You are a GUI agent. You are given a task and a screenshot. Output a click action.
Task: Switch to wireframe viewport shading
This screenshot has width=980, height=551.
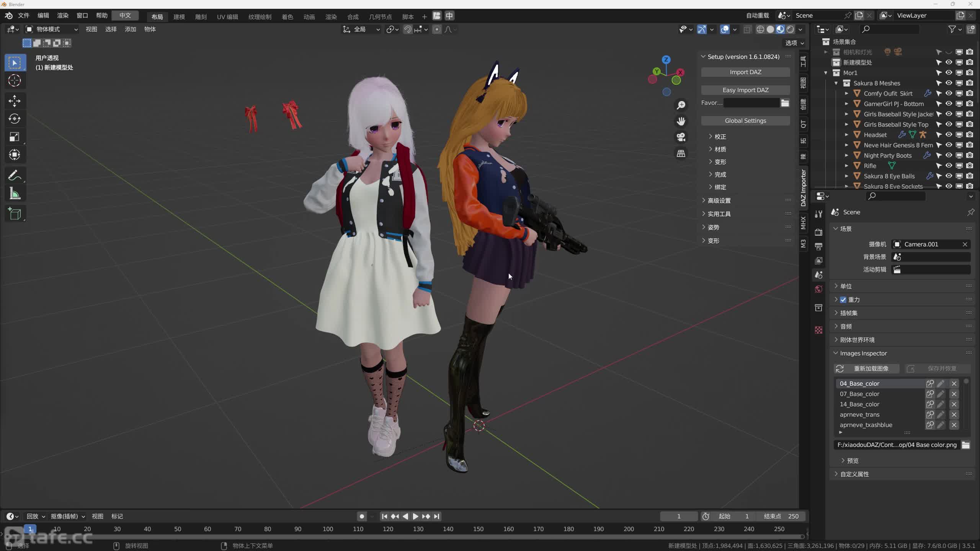(760, 29)
